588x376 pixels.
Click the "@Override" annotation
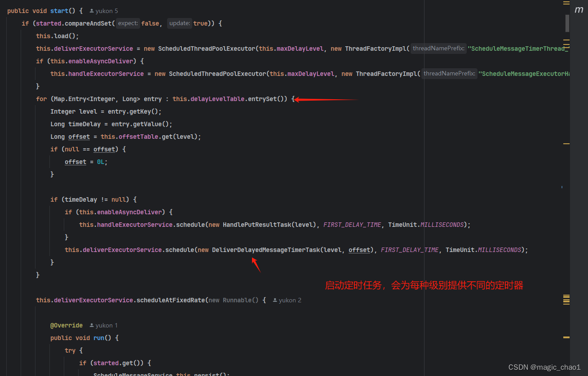point(66,325)
